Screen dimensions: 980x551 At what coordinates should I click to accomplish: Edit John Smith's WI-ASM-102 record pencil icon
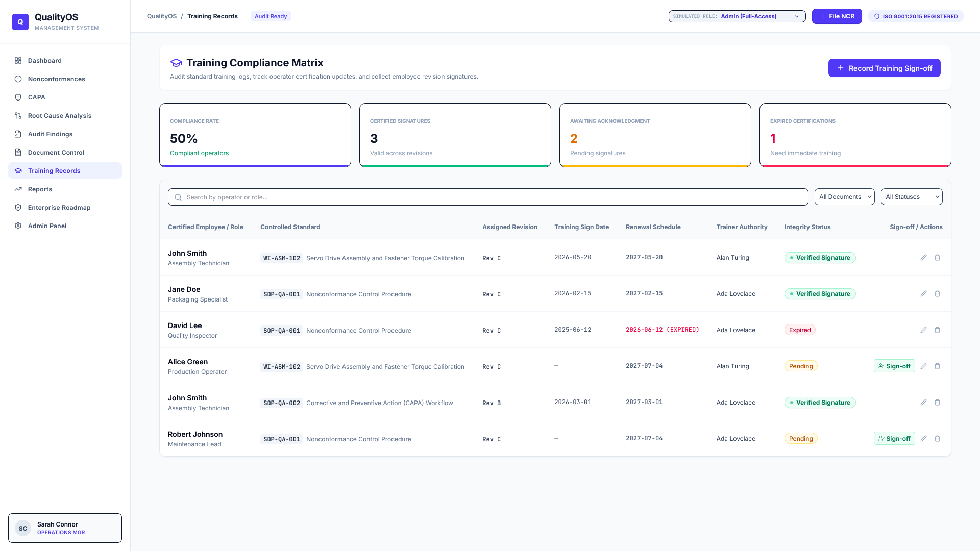(x=923, y=258)
